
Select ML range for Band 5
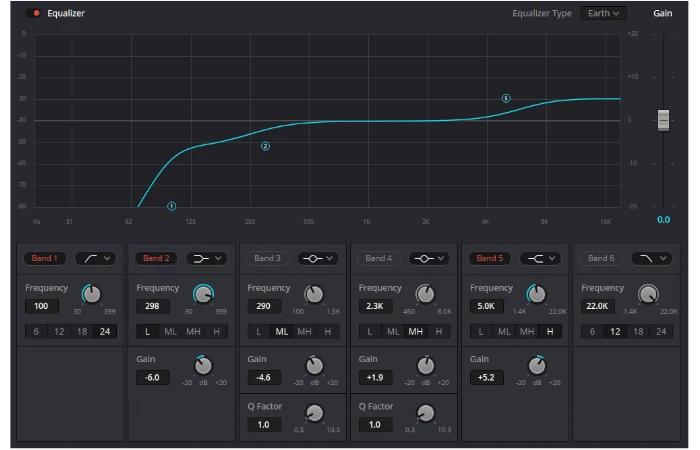[x=504, y=332]
